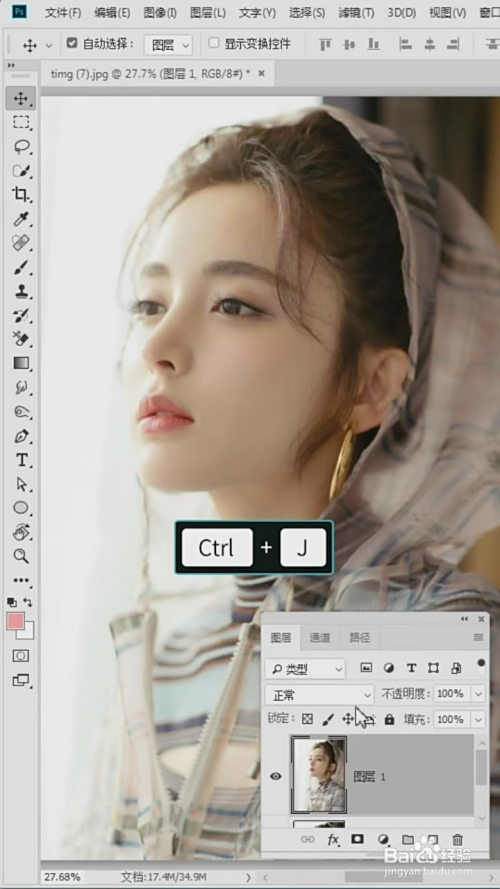The image size is (500, 889).
Task: Open the Move tool preset picker arrow
Action: pyautogui.click(x=48, y=45)
